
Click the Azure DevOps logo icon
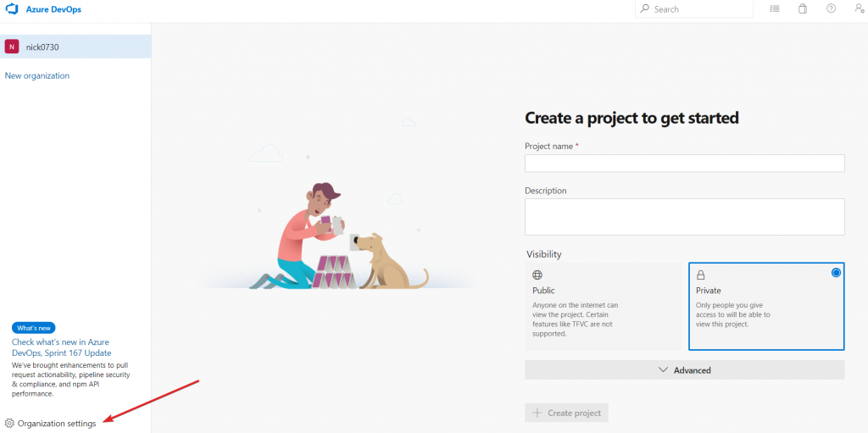click(12, 9)
